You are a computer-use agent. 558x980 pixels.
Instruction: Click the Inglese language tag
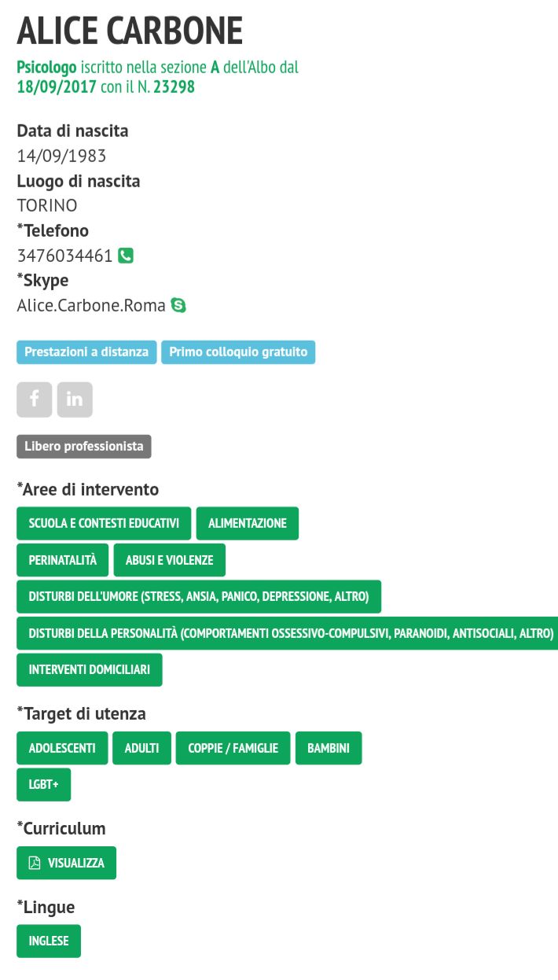[49, 941]
